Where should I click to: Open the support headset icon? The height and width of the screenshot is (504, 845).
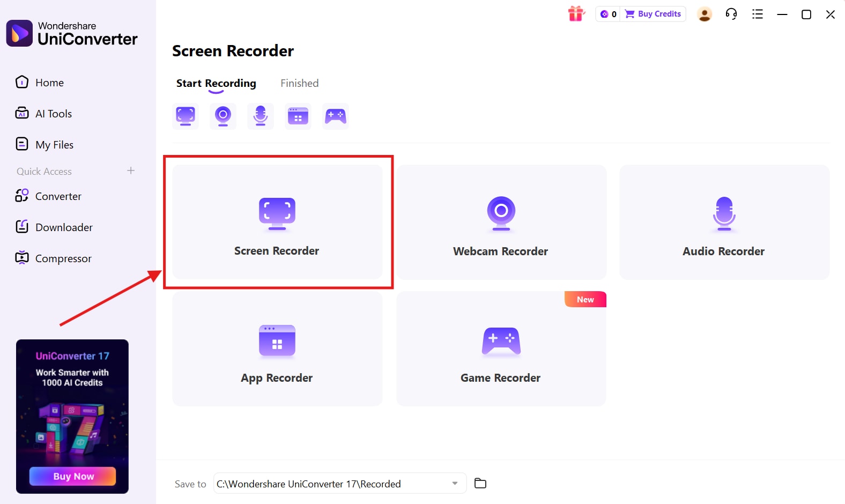pyautogui.click(x=731, y=14)
